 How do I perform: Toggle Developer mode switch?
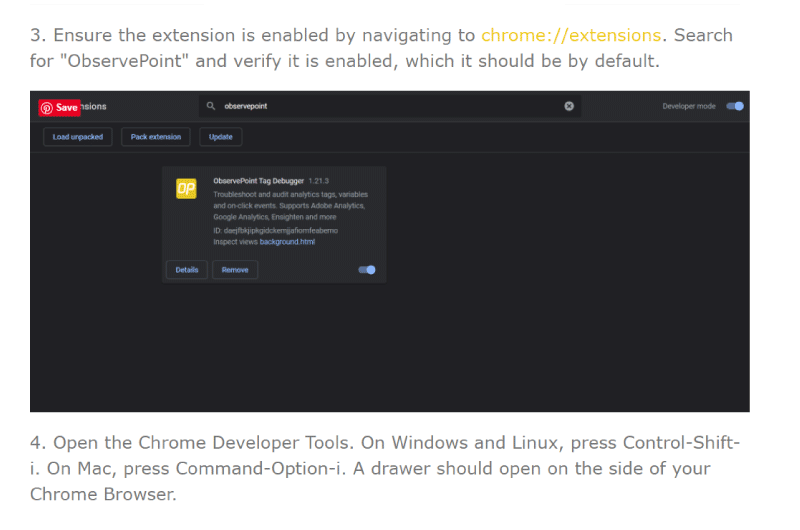735,106
